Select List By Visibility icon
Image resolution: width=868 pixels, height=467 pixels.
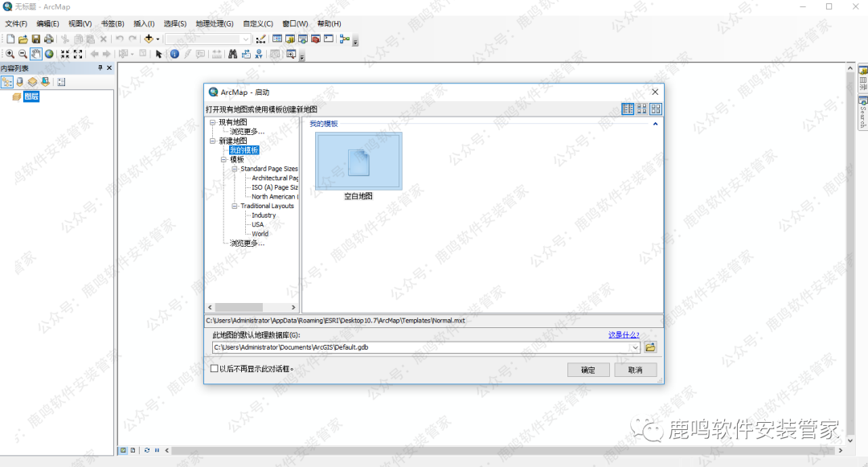(x=33, y=82)
